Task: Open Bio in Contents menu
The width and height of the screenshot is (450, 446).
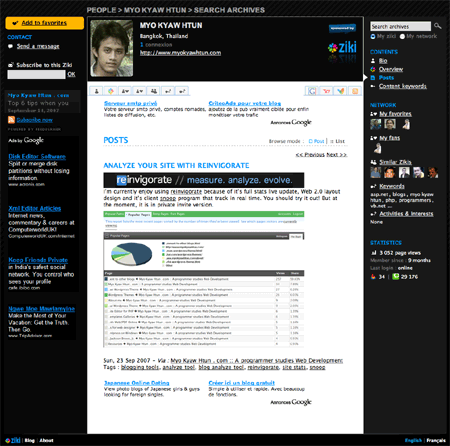Action: [383, 61]
